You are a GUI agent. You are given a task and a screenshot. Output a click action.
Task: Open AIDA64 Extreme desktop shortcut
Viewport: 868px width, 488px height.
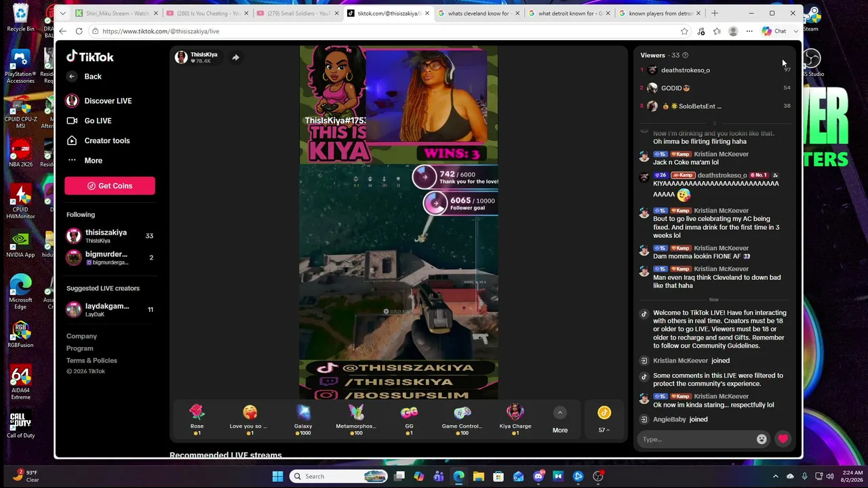pos(20,383)
